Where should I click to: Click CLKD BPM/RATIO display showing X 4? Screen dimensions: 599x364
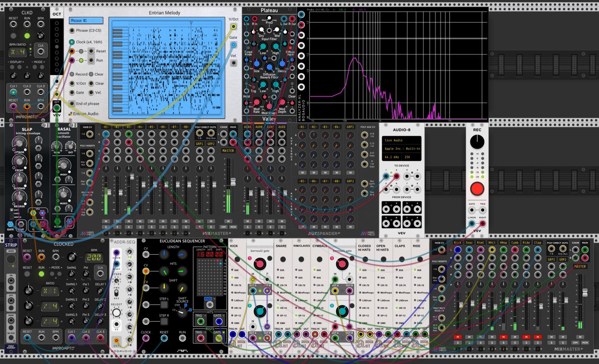click(x=18, y=52)
